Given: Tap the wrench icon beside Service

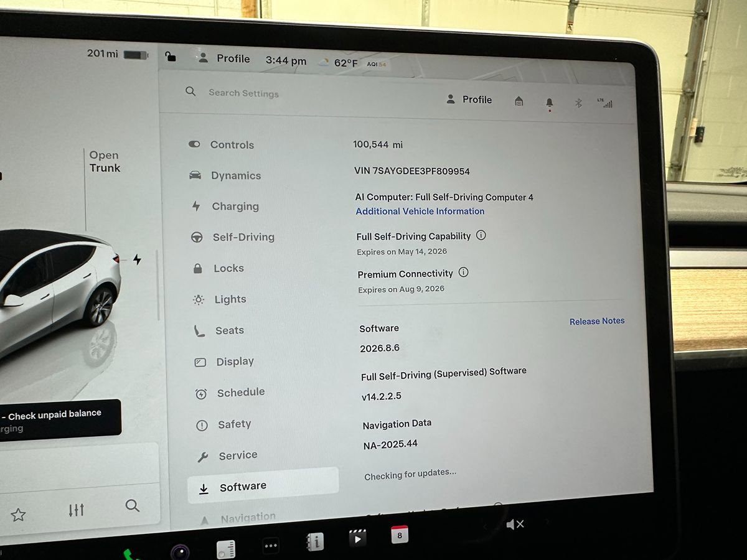Looking at the screenshot, I should [x=202, y=457].
